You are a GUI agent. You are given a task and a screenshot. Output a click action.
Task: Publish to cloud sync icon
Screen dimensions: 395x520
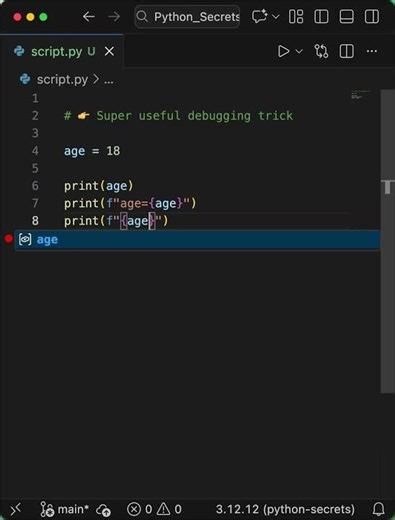click(103, 510)
